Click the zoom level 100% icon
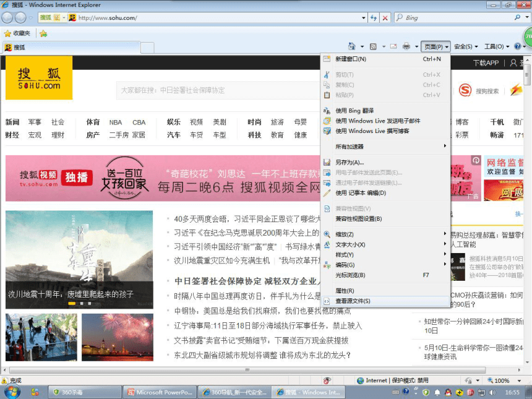The image size is (532, 399). [490, 380]
